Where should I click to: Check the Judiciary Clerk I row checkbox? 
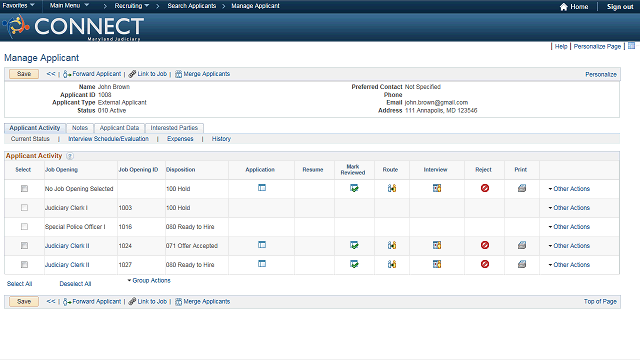coord(24,208)
